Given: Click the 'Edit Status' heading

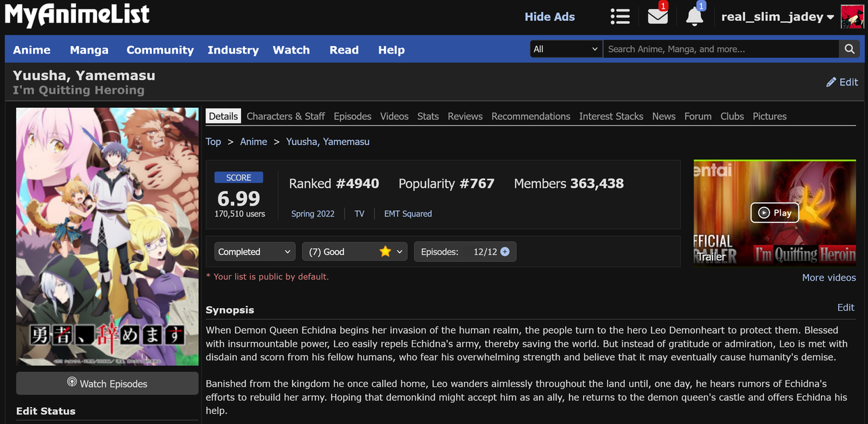Looking at the screenshot, I should click(46, 411).
